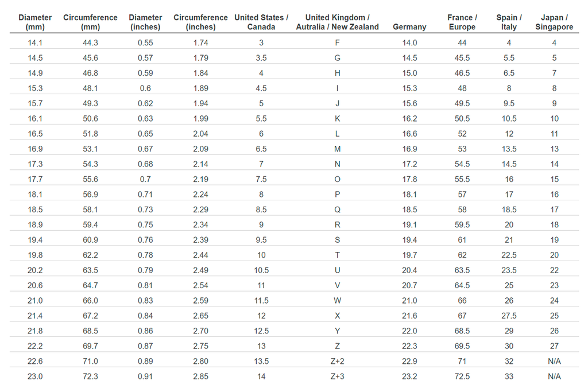
Task: Click the United States / Canada header
Action: [x=261, y=22]
